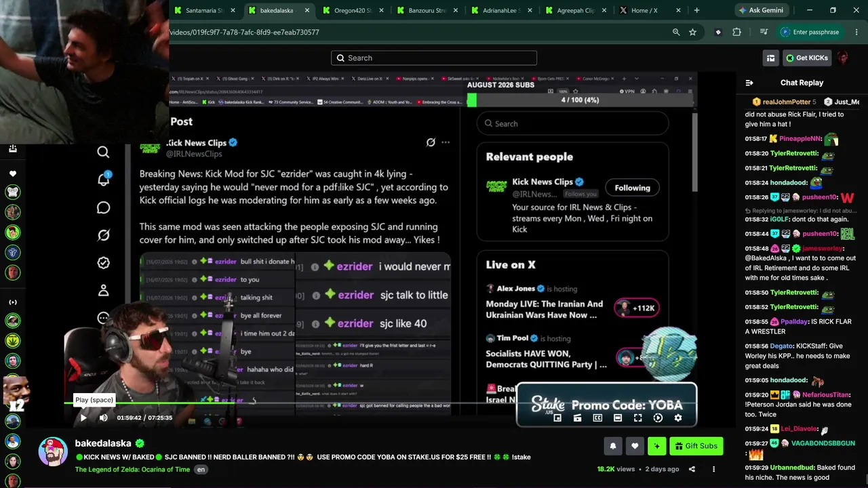Viewport: 868px width, 488px height.
Task: Click the Get KICKs button
Action: point(807,58)
